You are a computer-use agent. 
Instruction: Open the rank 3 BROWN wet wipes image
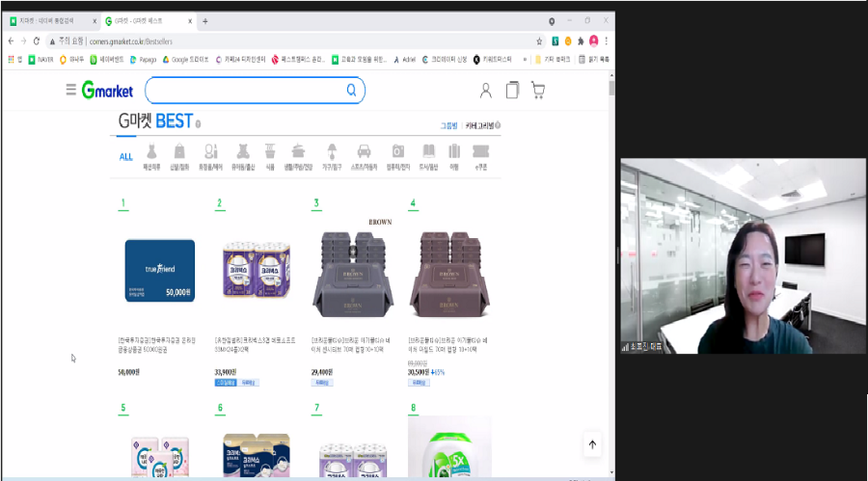[x=353, y=270]
